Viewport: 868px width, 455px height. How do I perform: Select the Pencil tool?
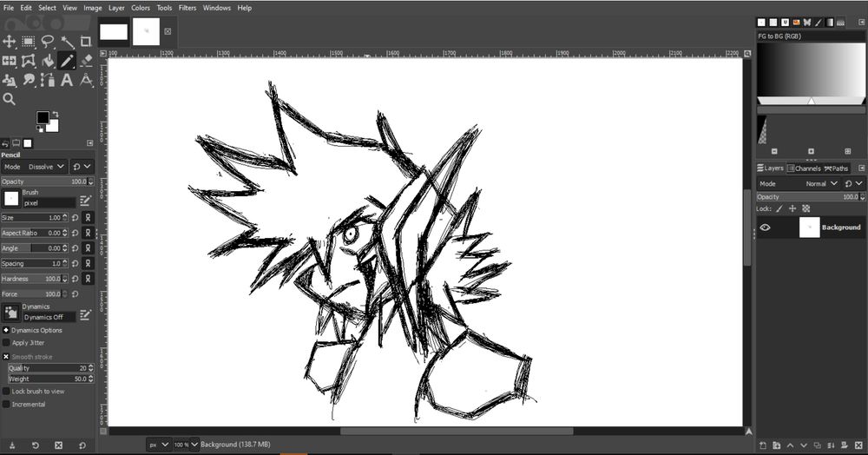click(67, 61)
